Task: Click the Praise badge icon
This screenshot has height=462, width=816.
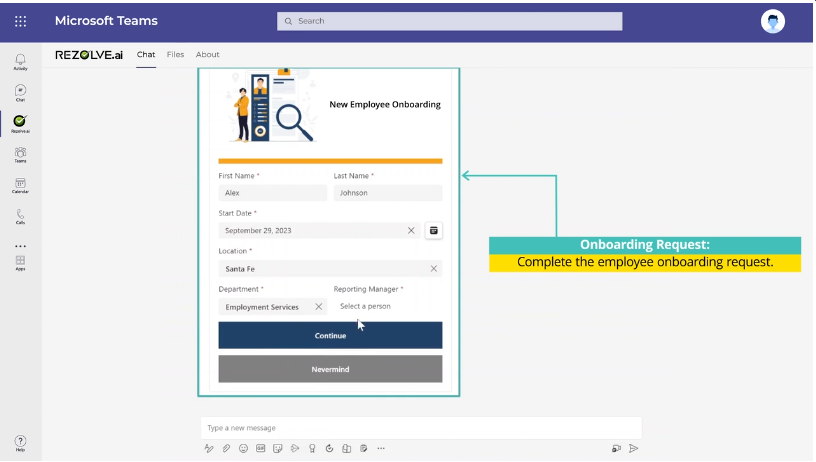Action: (x=312, y=448)
